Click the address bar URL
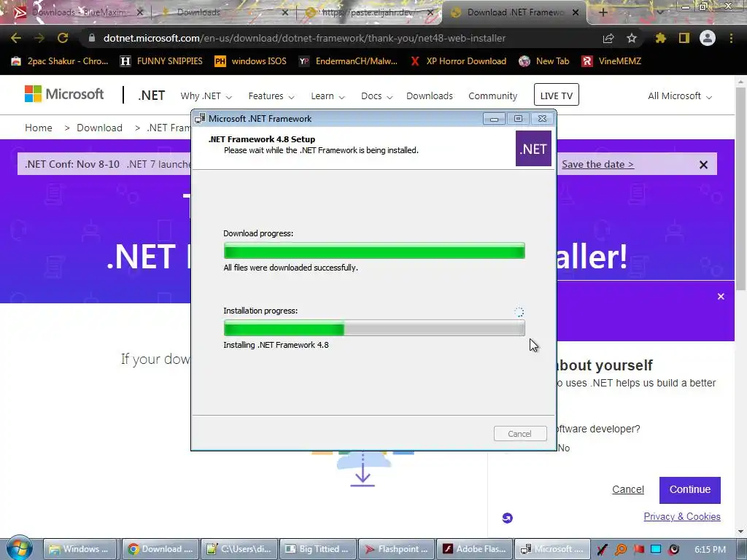Image resolution: width=747 pixels, height=560 pixels. (304, 38)
